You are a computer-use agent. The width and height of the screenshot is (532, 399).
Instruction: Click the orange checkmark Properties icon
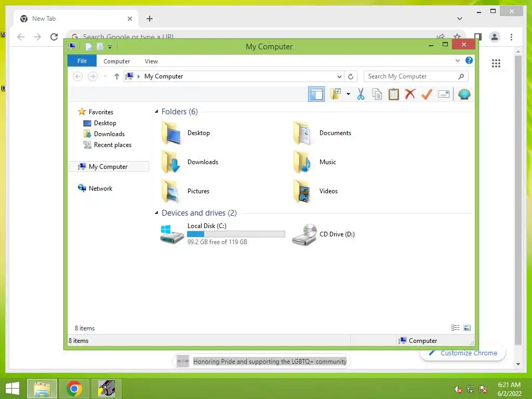point(427,94)
